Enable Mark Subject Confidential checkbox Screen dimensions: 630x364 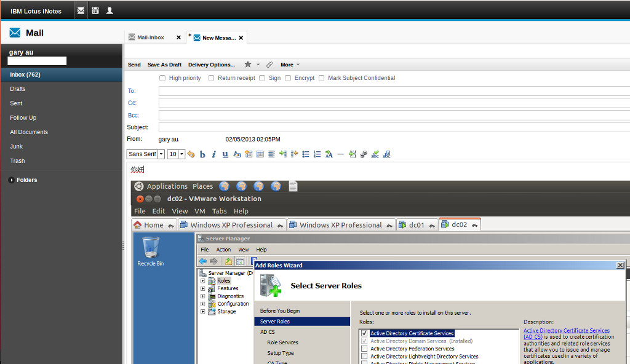tap(321, 78)
